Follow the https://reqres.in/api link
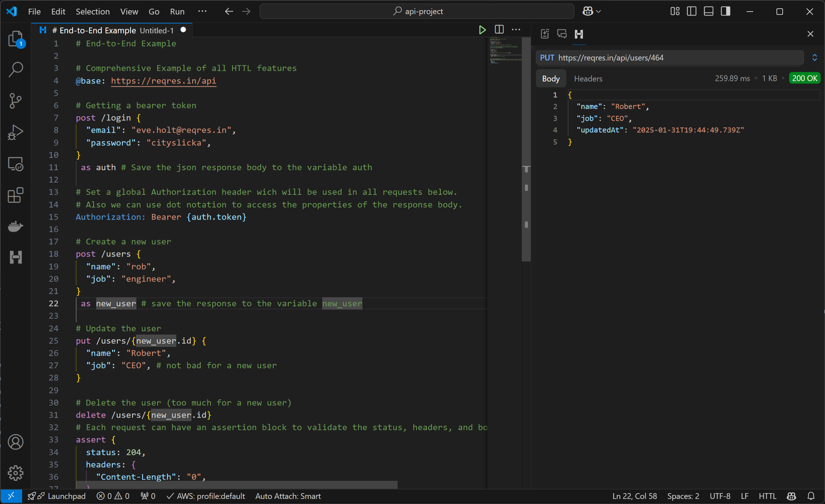825x504 pixels. point(164,81)
